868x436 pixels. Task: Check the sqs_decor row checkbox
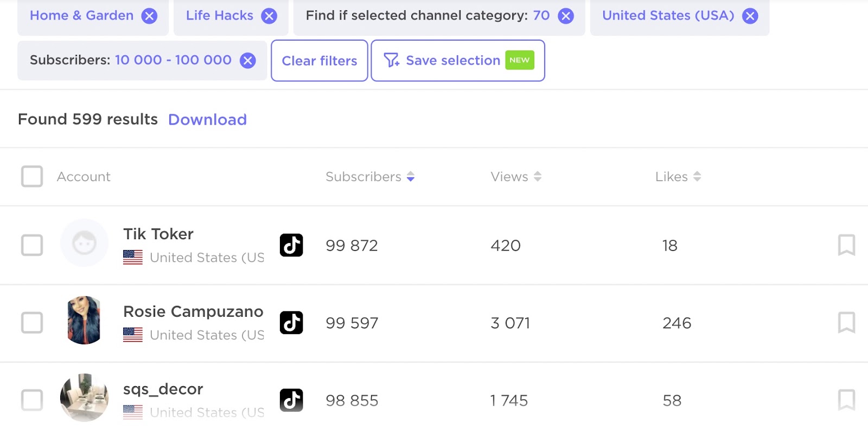click(32, 400)
